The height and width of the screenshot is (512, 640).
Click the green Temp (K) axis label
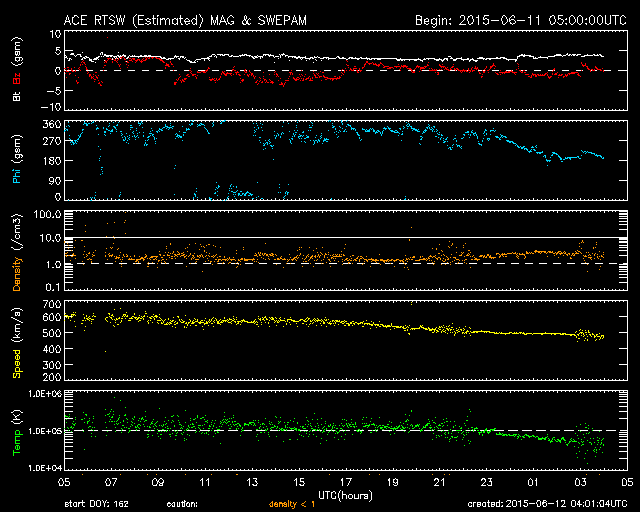click(x=16, y=430)
